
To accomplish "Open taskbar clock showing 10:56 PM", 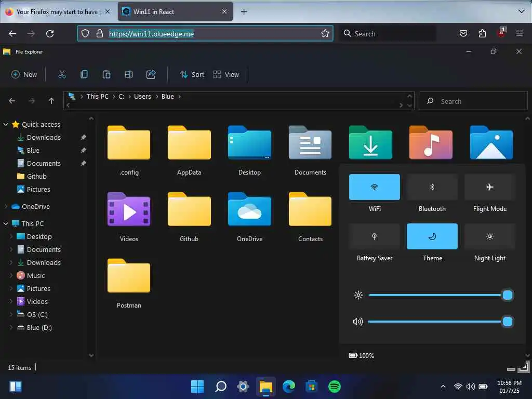I will (x=509, y=387).
